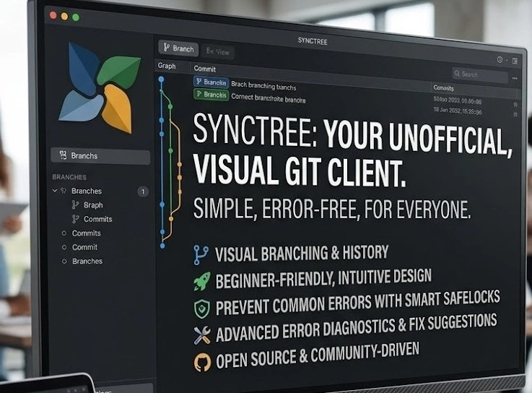Click the green maximize window button
This screenshot has height=393, width=532.
(76, 17)
